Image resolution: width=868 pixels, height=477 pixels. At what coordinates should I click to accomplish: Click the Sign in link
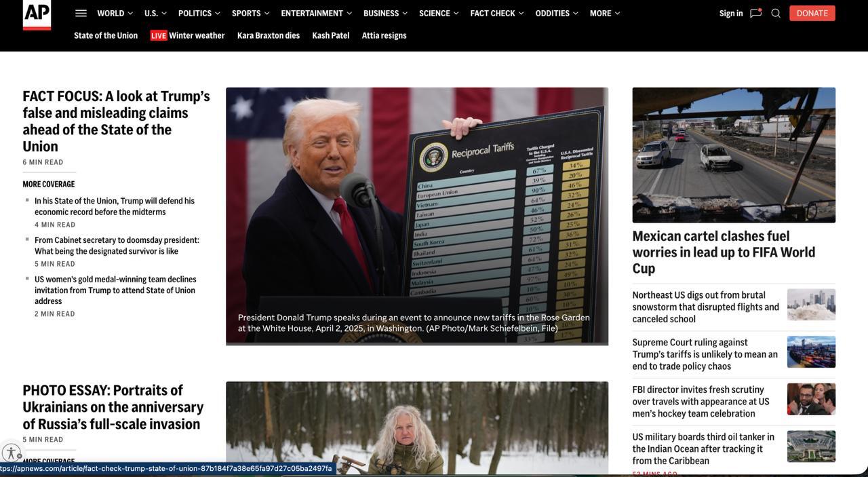(731, 14)
